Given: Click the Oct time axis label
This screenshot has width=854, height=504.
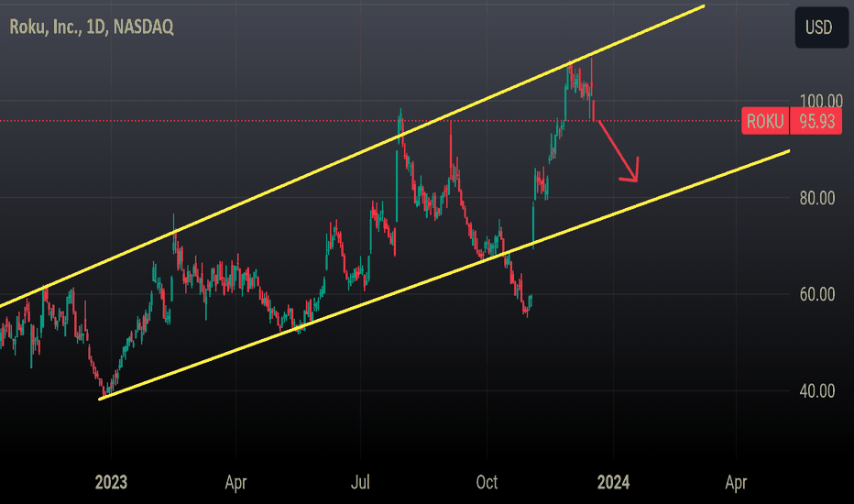Looking at the screenshot, I should click(487, 482).
